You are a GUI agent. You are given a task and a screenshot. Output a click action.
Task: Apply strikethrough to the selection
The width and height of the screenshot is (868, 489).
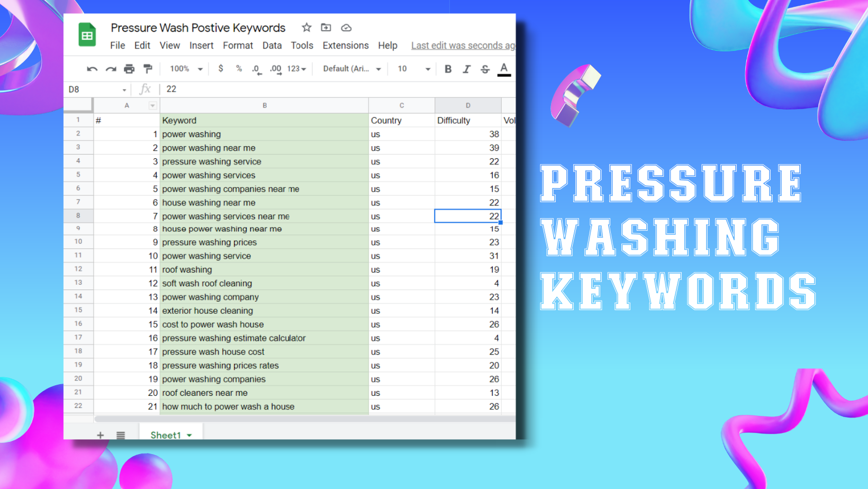pos(485,69)
